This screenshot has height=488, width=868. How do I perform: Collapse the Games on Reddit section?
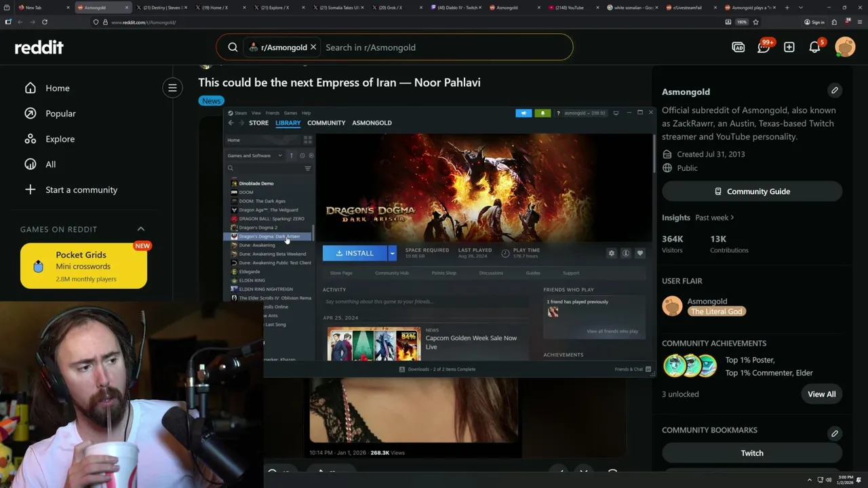coord(141,229)
